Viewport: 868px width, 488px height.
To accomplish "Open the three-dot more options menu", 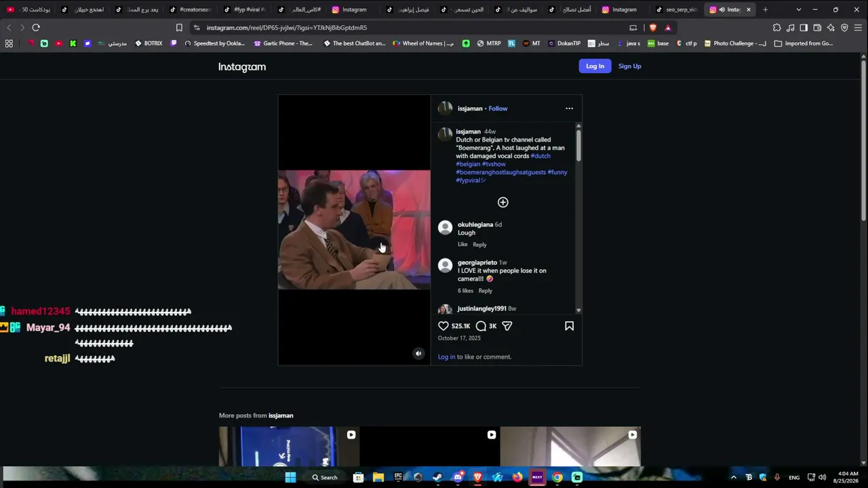I will click(x=569, y=108).
